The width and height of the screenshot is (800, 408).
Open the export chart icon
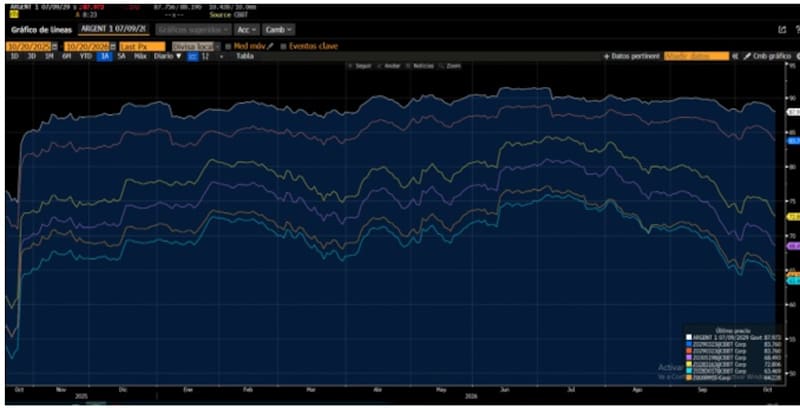(782, 30)
